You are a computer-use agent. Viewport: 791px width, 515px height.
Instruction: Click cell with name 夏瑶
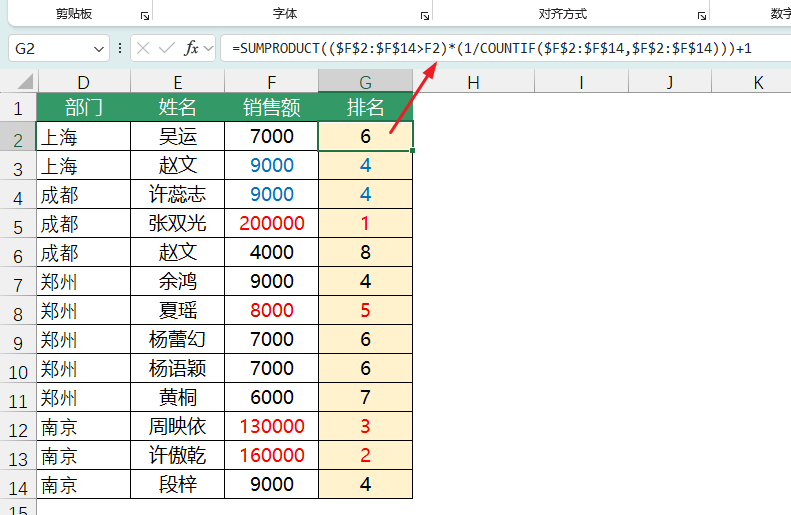(x=178, y=310)
